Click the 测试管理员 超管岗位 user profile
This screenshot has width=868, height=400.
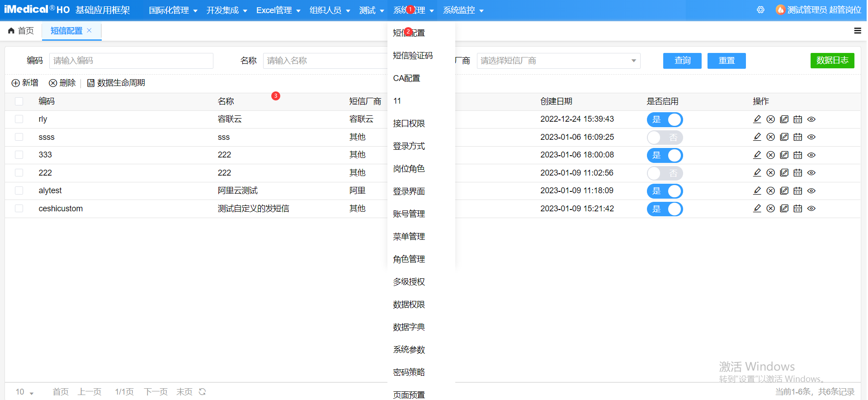(x=819, y=10)
